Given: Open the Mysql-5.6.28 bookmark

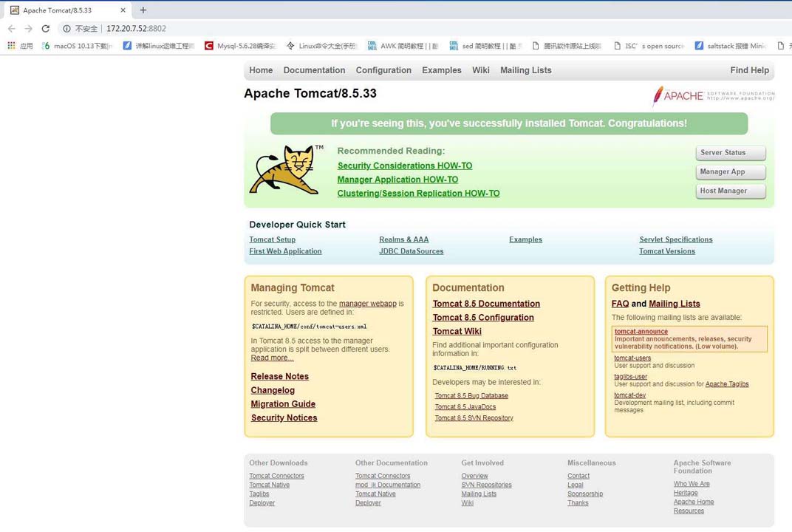Looking at the screenshot, I should 240,46.
